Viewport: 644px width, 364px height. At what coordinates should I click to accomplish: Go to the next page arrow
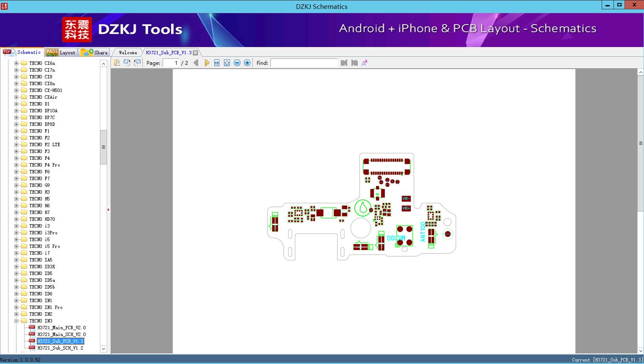pyautogui.click(x=207, y=63)
